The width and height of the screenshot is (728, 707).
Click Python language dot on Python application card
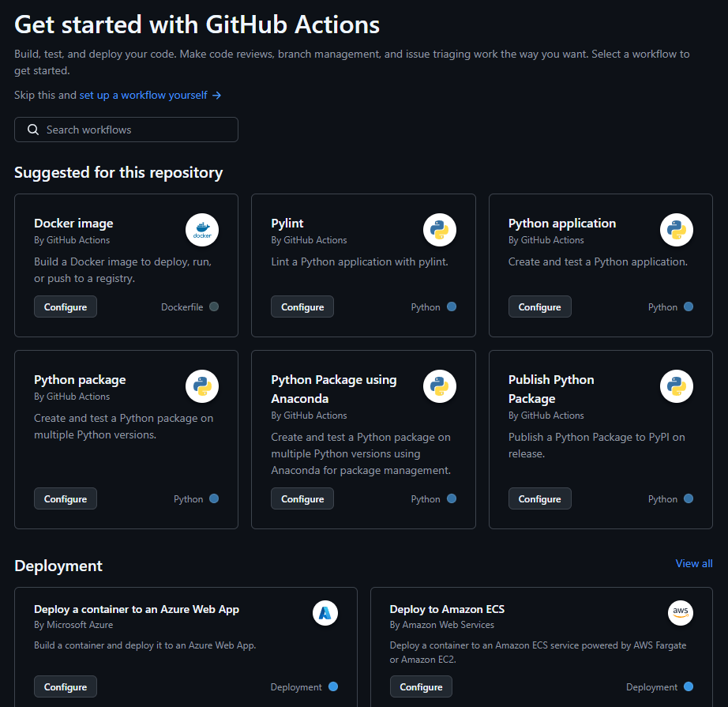(x=689, y=306)
